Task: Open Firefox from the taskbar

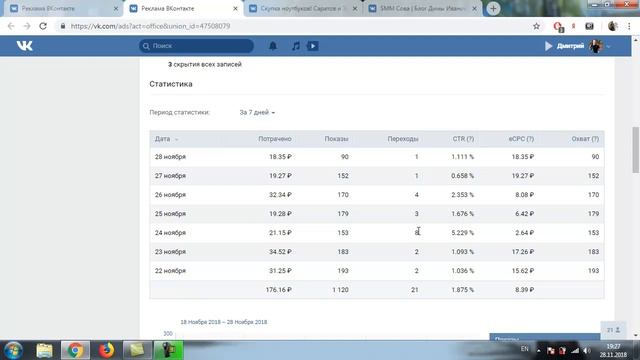Action: pyautogui.click(x=106, y=350)
